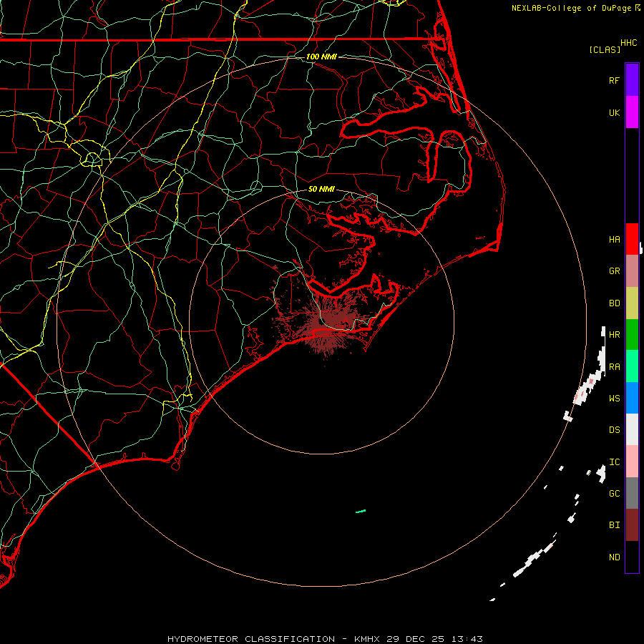Click the HHC product code label

(629, 43)
